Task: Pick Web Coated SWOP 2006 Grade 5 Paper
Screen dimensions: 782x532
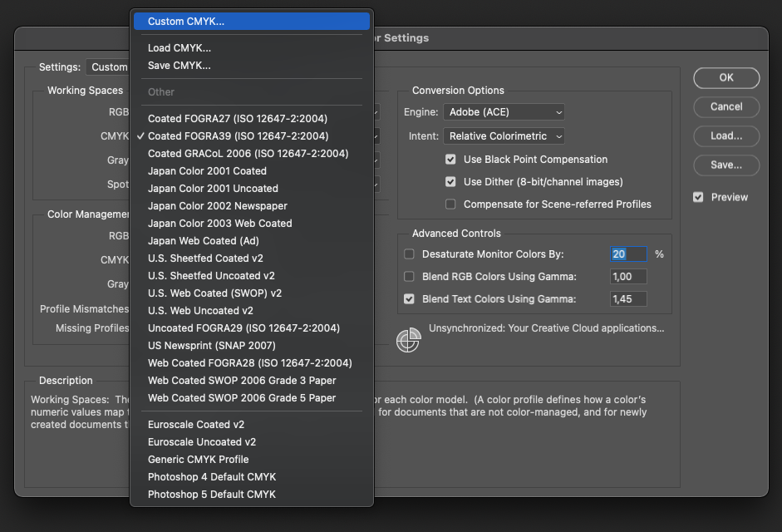Action: [x=252, y=397]
